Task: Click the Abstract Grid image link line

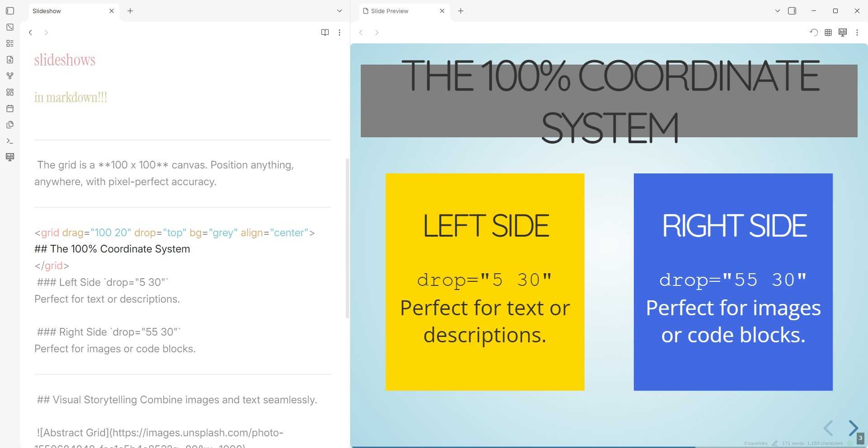Action: click(x=160, y=433)
